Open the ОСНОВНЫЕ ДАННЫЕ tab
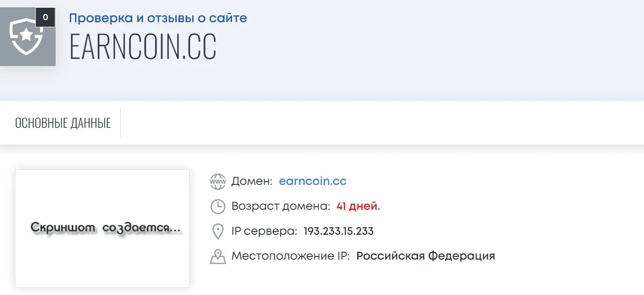 pyautogui.click(x=63, y=123)
